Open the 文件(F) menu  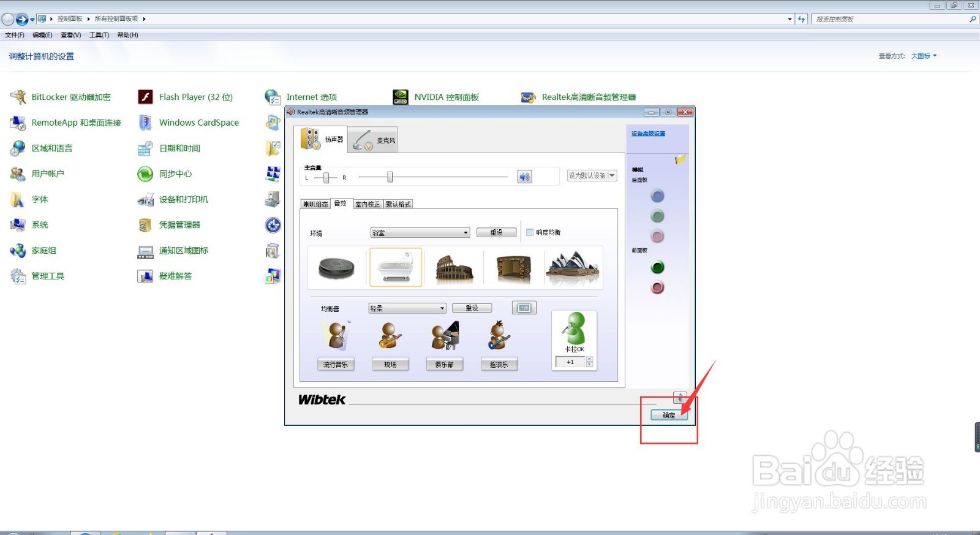click(x=15, y=35)
